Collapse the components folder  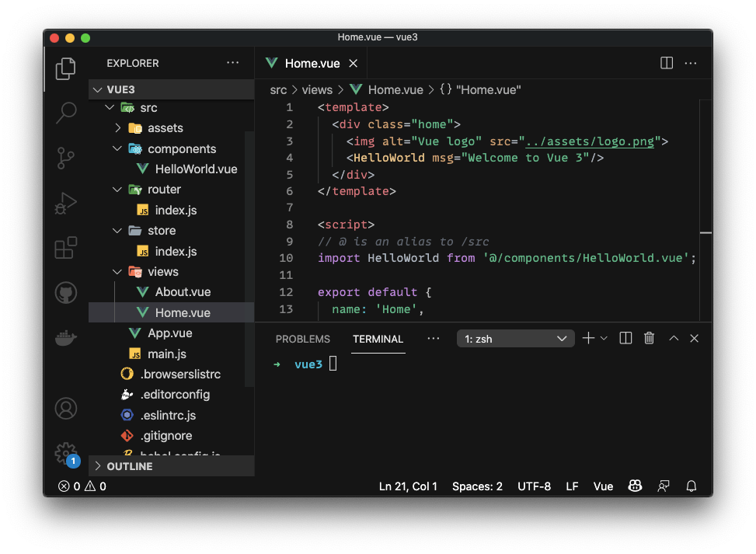[117, 148]
